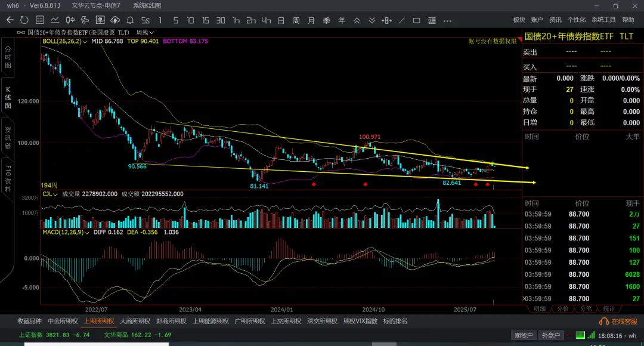Open the 个性化 menu
This screenshot has width=644, height=346.
point(576,20)
